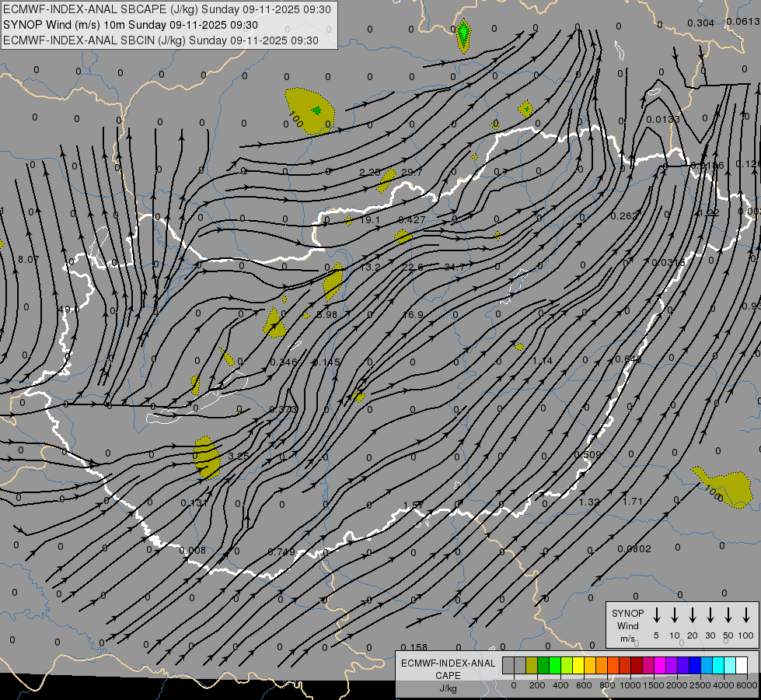This screenshot has width=761, height=700.
Task: Click the grid value 49.0
Action: 68,310
